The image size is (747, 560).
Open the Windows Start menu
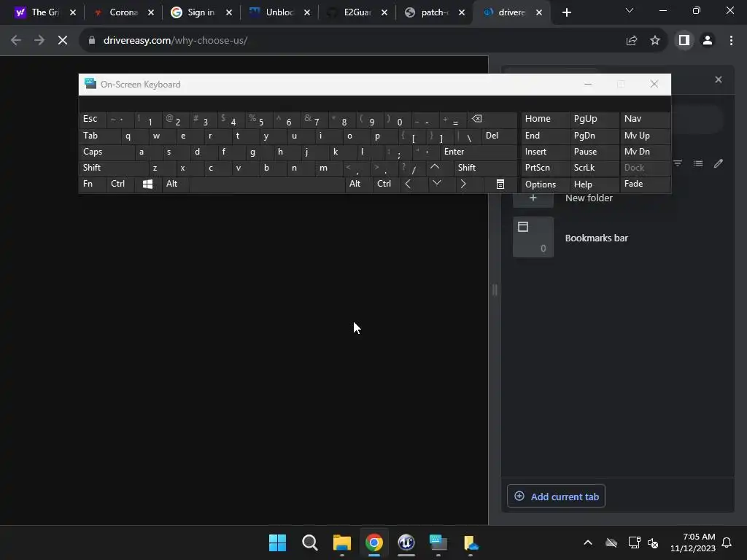tap(277, 542)
